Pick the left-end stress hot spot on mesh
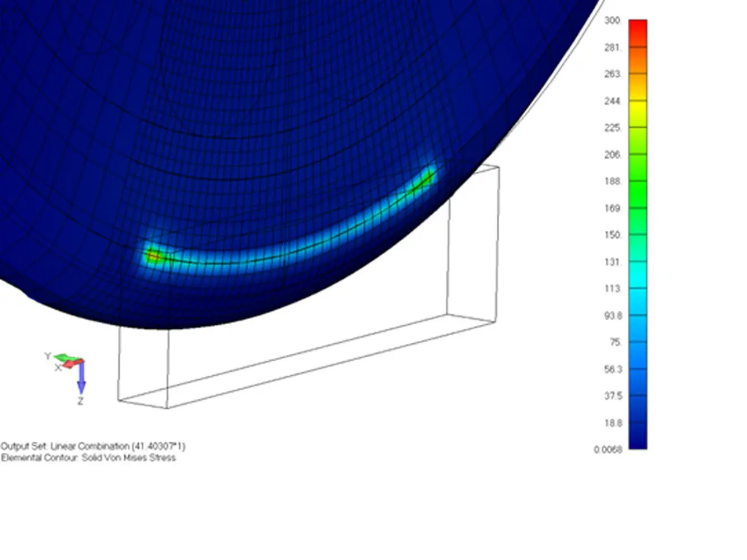This screenshot has height=560, width=747. click(x=152, y=256)
